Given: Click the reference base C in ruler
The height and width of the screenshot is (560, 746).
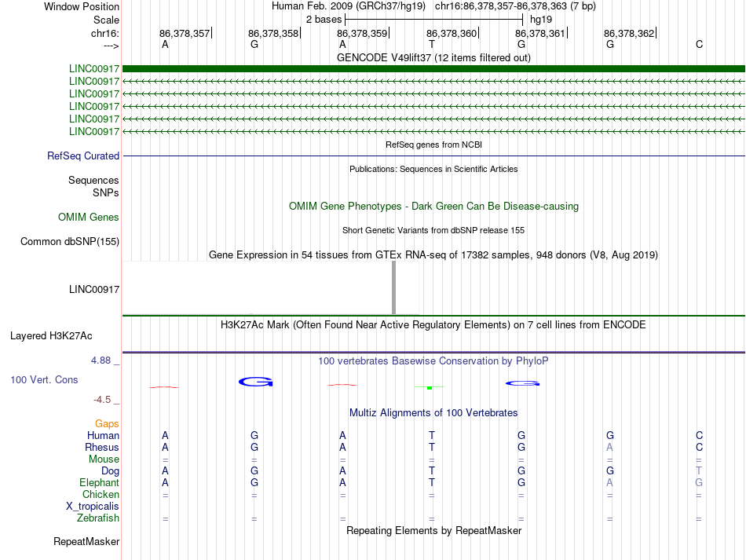Looking at the screenshot, I should tap(699, 44).
